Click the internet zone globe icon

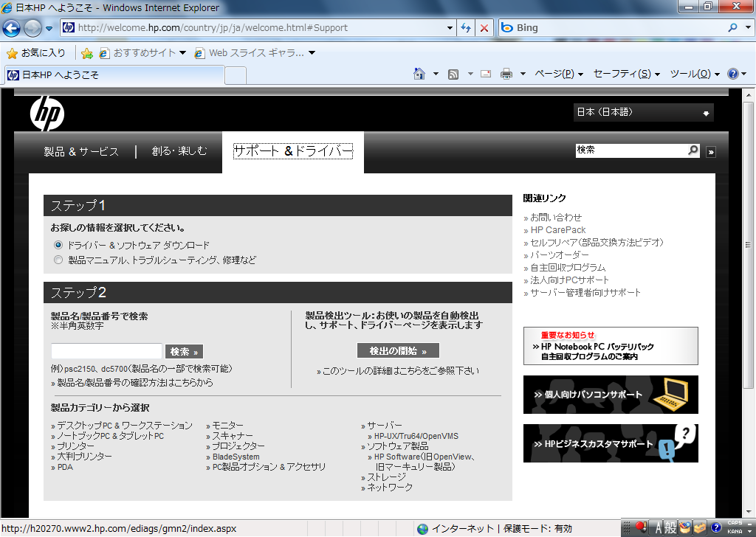(x=422, y=529)
